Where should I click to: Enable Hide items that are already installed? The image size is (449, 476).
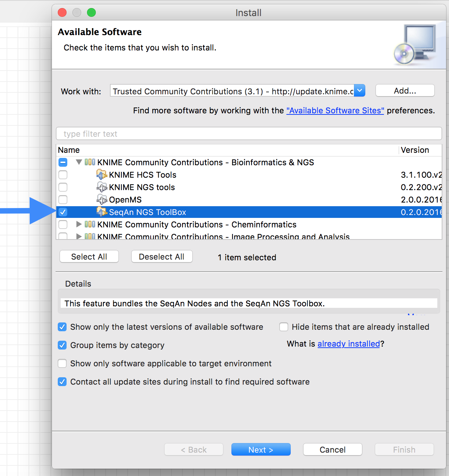(284, 327)
